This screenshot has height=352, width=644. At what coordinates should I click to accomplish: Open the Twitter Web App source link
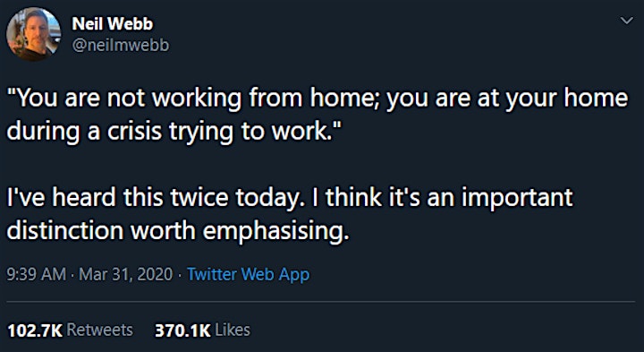248,274
